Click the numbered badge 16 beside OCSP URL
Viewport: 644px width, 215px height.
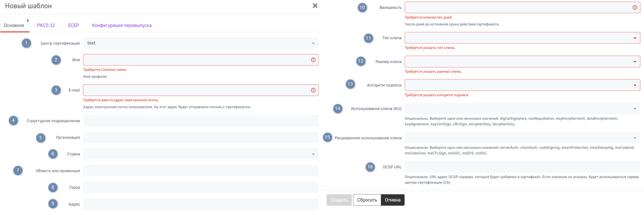pos(370,167)
